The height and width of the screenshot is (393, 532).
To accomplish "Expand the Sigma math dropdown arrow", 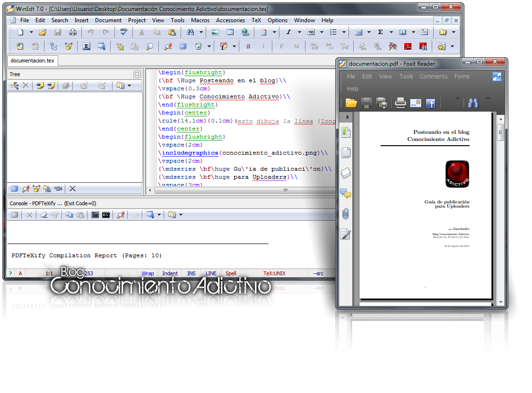I will click(x=391, y=32).
